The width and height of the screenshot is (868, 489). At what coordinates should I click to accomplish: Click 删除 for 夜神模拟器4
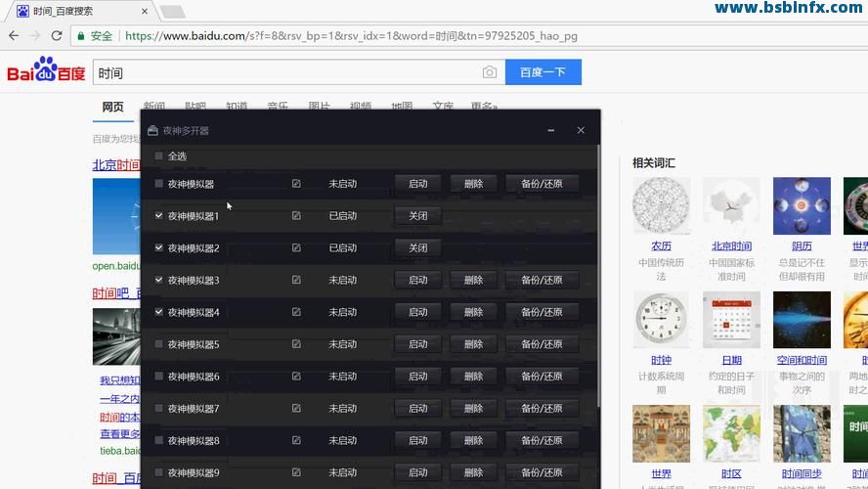tap(473, 312)
